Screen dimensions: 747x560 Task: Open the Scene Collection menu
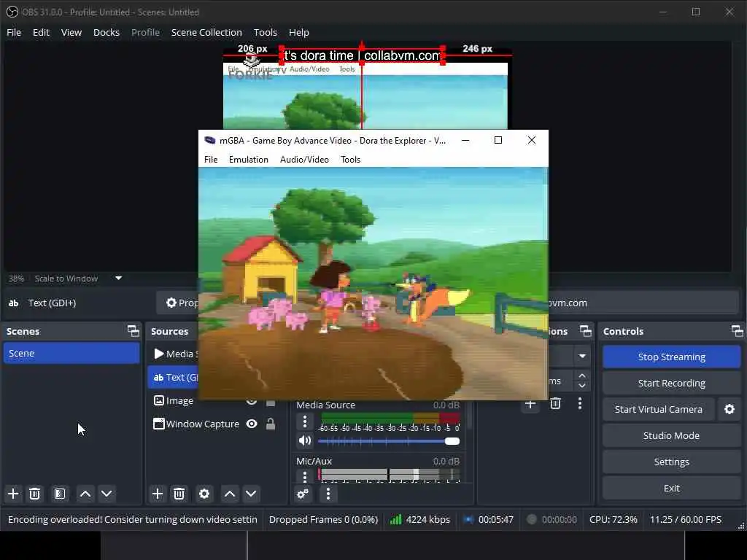206,32
